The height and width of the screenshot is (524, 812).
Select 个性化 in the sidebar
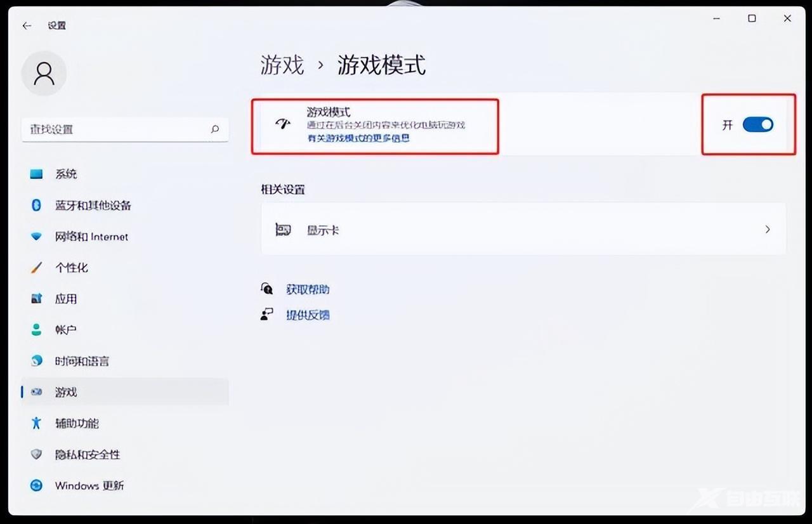(x=125, y=268)
